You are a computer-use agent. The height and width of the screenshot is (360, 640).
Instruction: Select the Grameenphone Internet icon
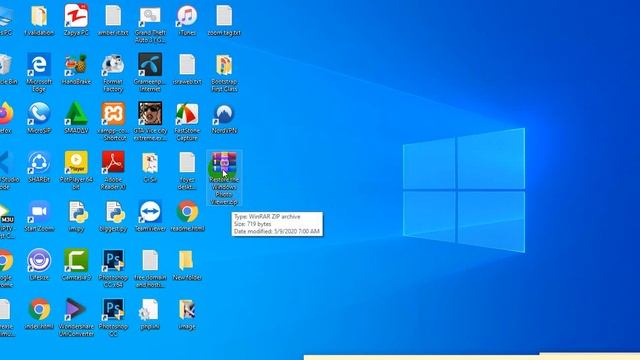click(x=150, y=64)
